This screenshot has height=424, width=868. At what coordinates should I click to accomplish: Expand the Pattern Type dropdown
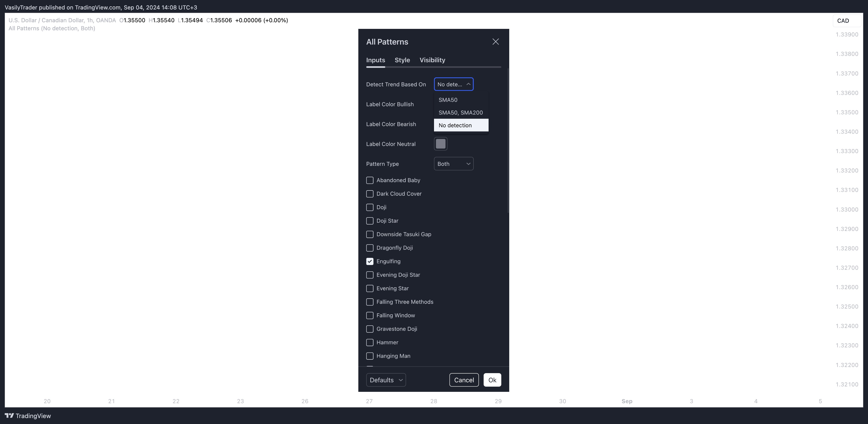tap(454, 164)
